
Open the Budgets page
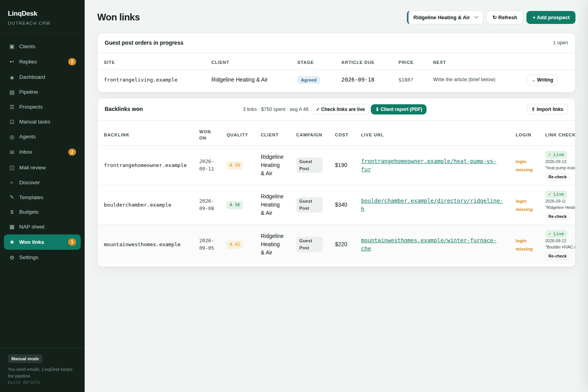point(42,212)
